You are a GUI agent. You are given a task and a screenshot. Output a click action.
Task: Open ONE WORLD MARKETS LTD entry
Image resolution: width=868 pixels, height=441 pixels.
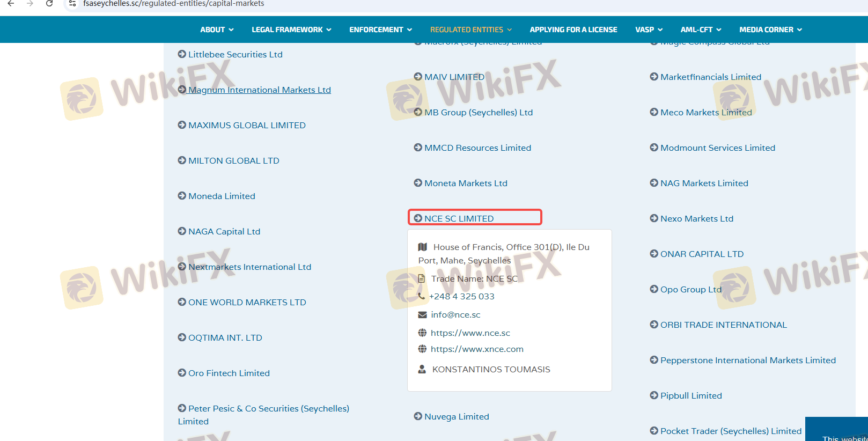247,302
